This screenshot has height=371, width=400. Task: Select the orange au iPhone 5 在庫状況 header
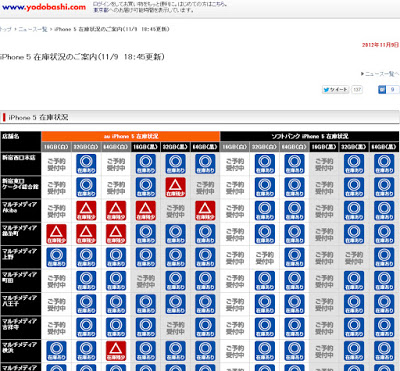pos(131,136)
